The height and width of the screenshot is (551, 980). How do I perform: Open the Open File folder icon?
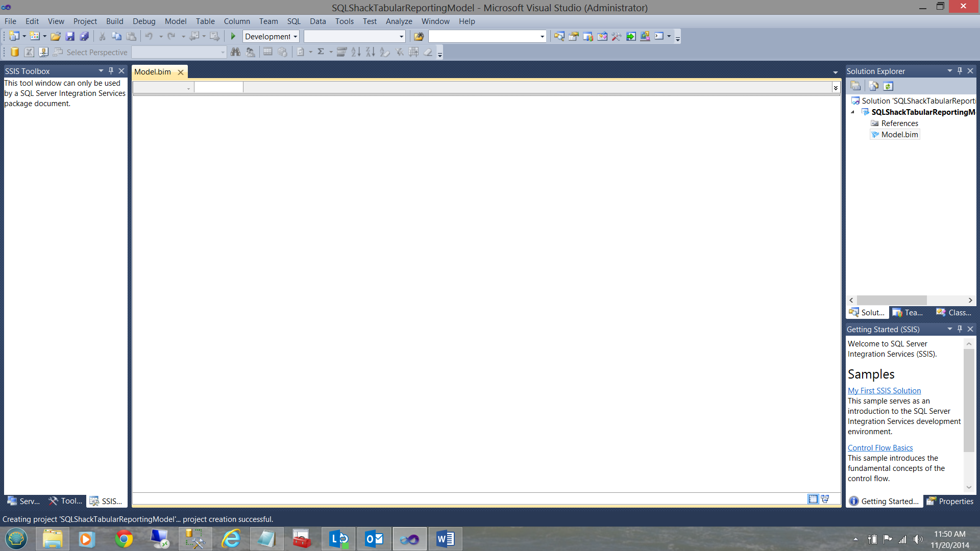[x=56, y=36]
